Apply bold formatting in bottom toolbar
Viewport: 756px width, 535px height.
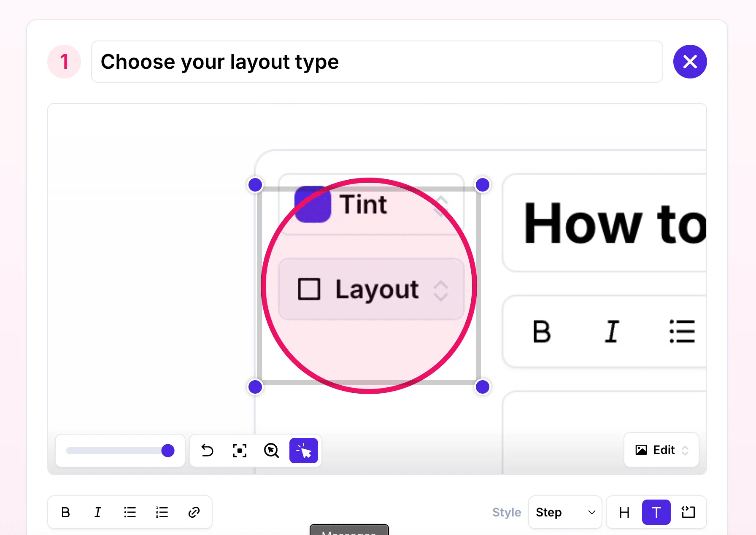65,512
